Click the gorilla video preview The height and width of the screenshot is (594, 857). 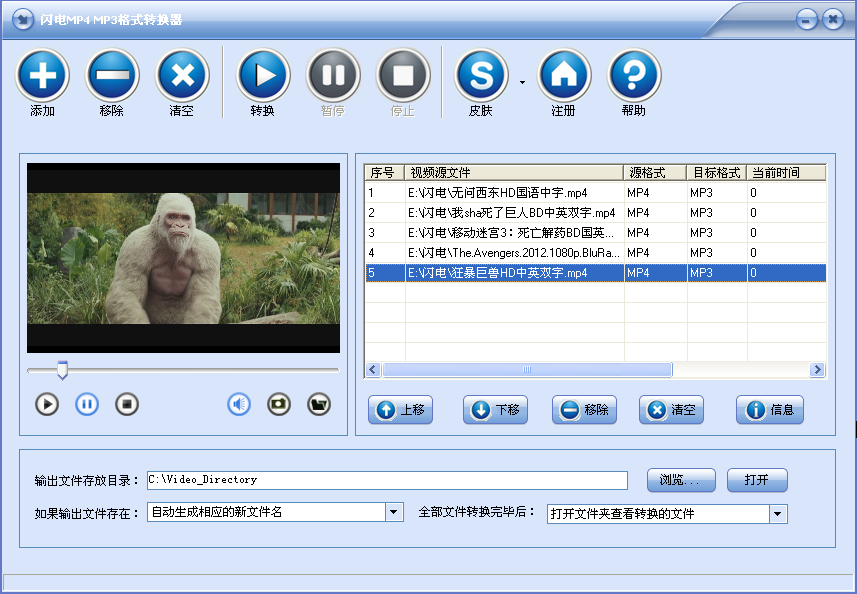tap(183, 258)
